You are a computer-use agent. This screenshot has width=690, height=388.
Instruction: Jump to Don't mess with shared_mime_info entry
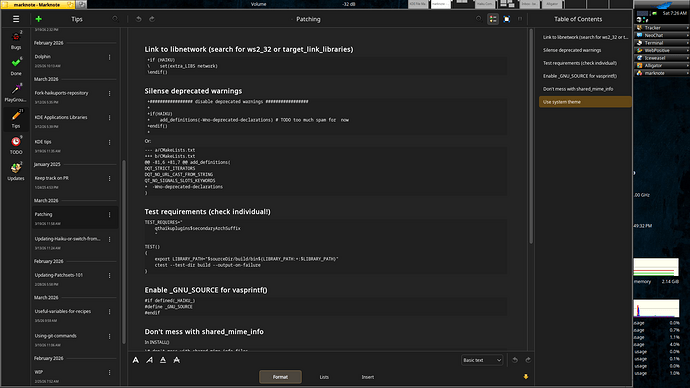point(585,89)
